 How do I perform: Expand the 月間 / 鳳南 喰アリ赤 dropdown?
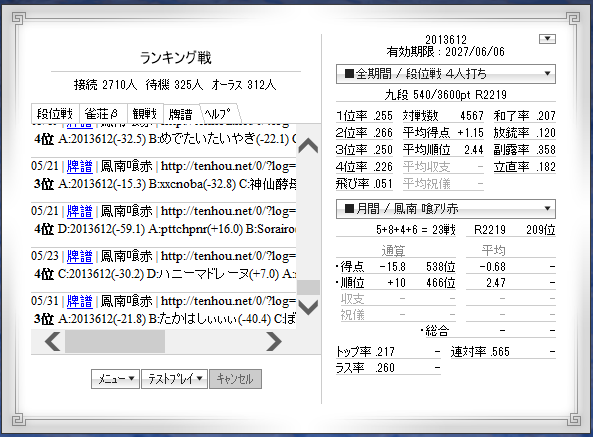coord(446,209)
